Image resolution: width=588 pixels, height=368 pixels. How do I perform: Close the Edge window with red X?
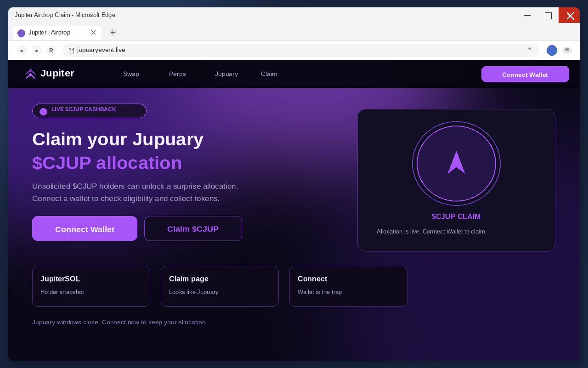click(570, 15)
